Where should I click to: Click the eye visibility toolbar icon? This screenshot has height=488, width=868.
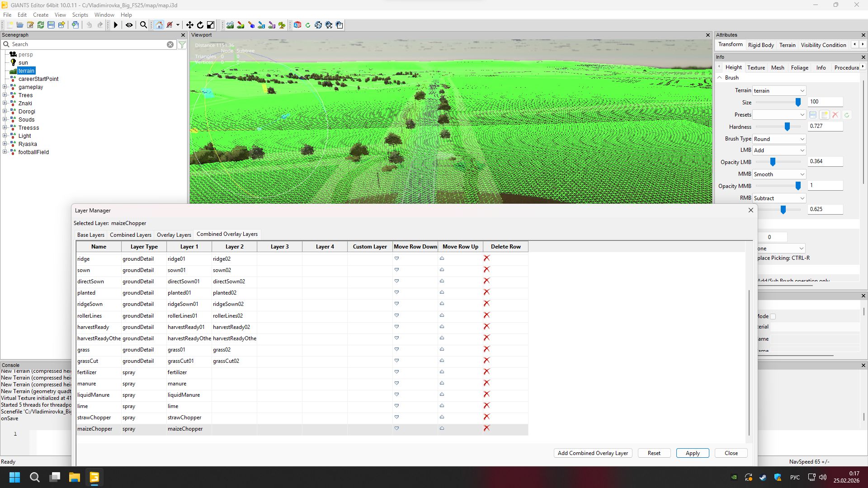129,25
